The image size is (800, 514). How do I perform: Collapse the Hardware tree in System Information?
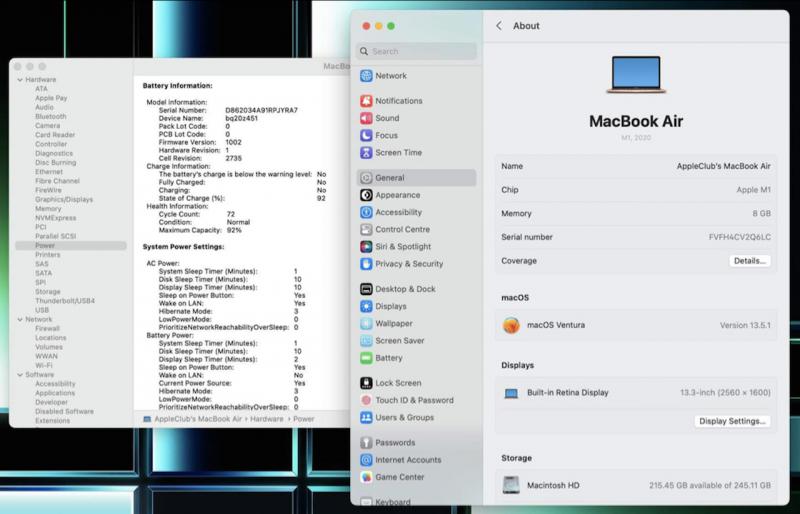[x=20, y=80]
